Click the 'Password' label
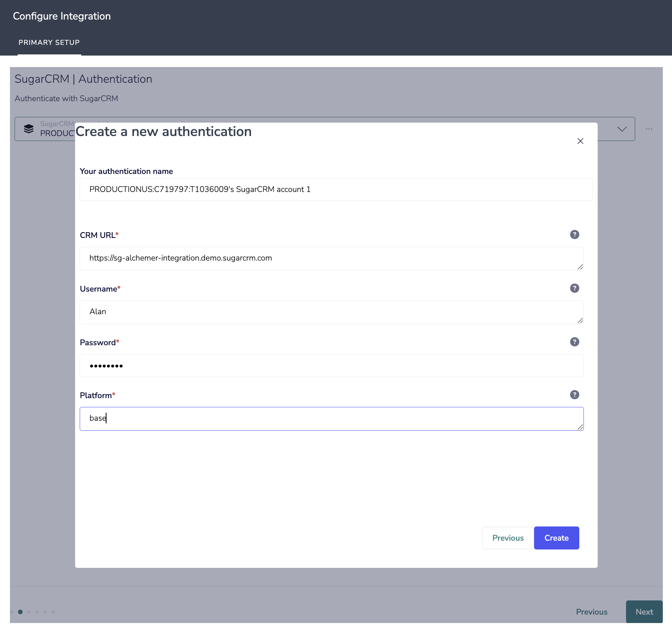672x633 pixels. point(98,343)
